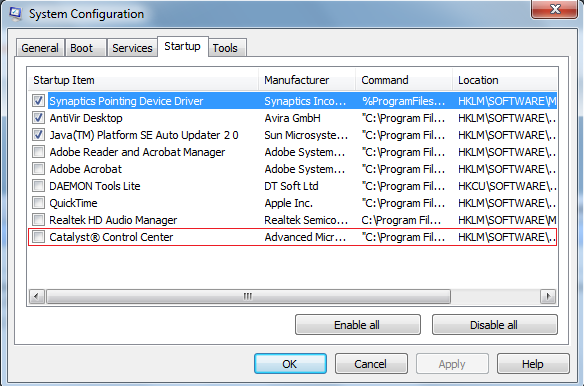Sort by the Command column header
Viewport: 584px width, 386px height.
tap(404, 80)
